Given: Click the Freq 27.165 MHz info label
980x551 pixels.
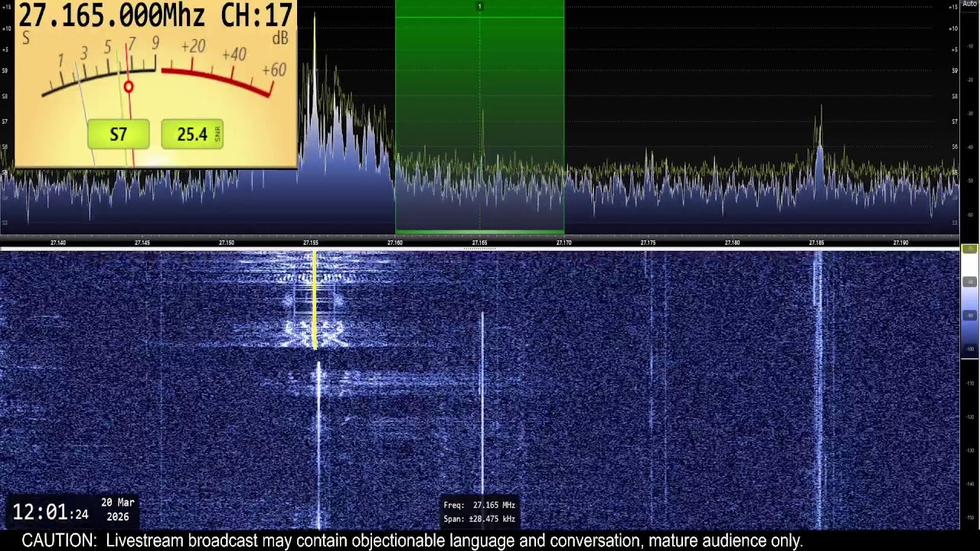Looking at the screenshot, I should (479, 505).
